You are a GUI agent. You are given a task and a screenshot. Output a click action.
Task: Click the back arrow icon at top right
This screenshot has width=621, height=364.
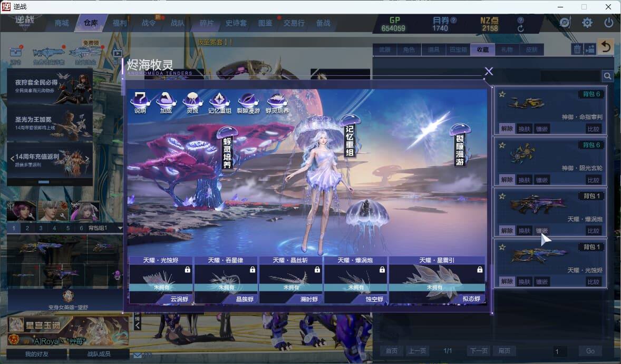point(606,47)
